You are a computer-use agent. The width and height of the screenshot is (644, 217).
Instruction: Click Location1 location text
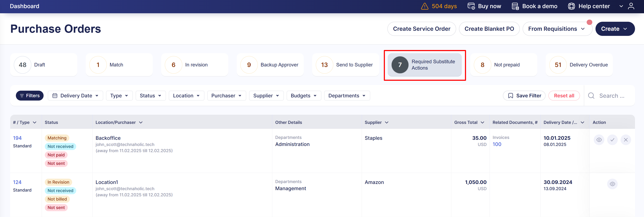point(107,182)
